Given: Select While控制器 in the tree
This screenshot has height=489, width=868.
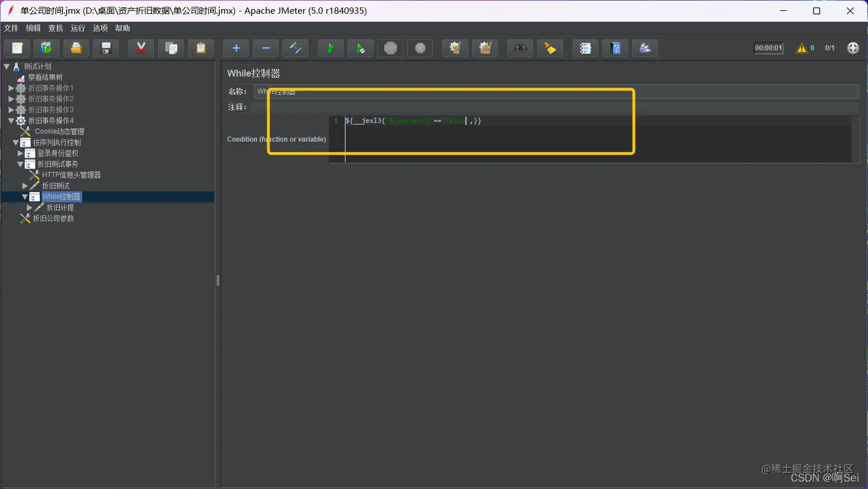Looking at the screenshot, I should pyautogui.click(x=61, y=197).
